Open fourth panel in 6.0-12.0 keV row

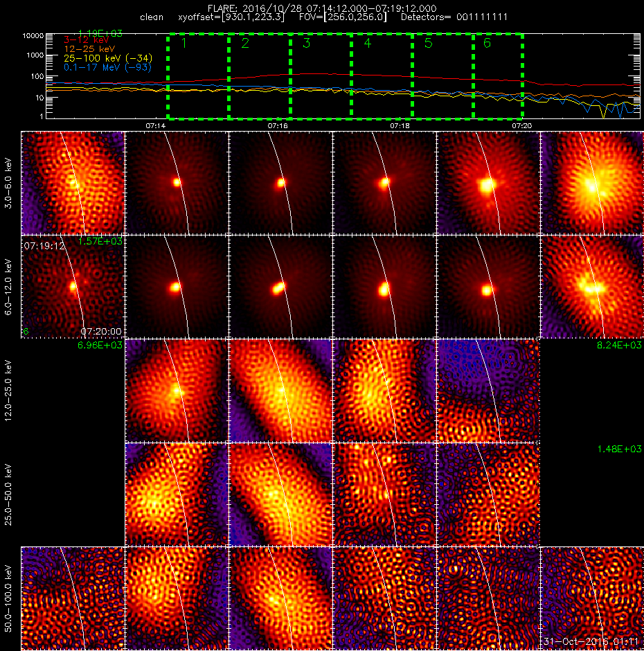pyautogui.click(x=384, y=287)
